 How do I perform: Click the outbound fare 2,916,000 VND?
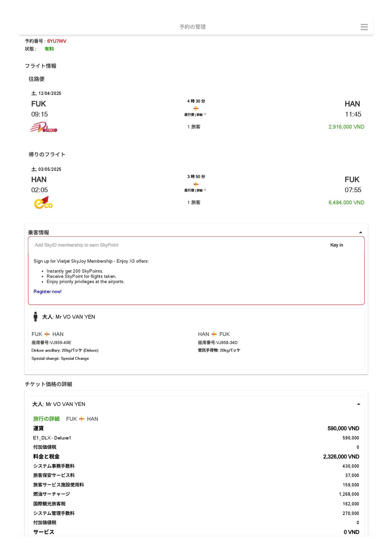click(346, 127)
